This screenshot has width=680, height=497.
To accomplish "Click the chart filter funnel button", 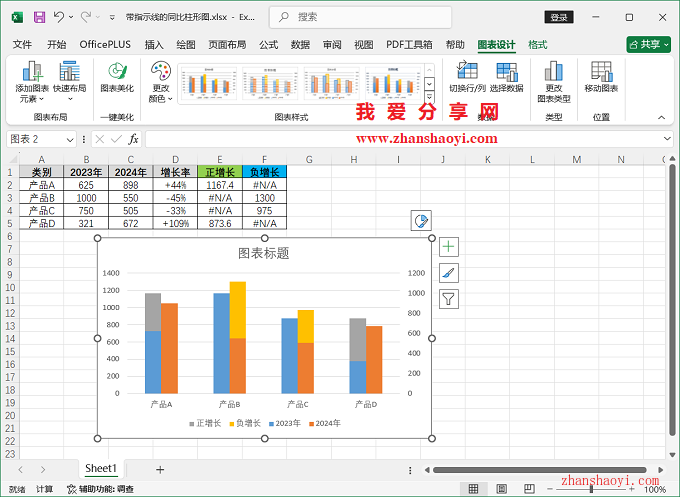I will click(449, 298).
